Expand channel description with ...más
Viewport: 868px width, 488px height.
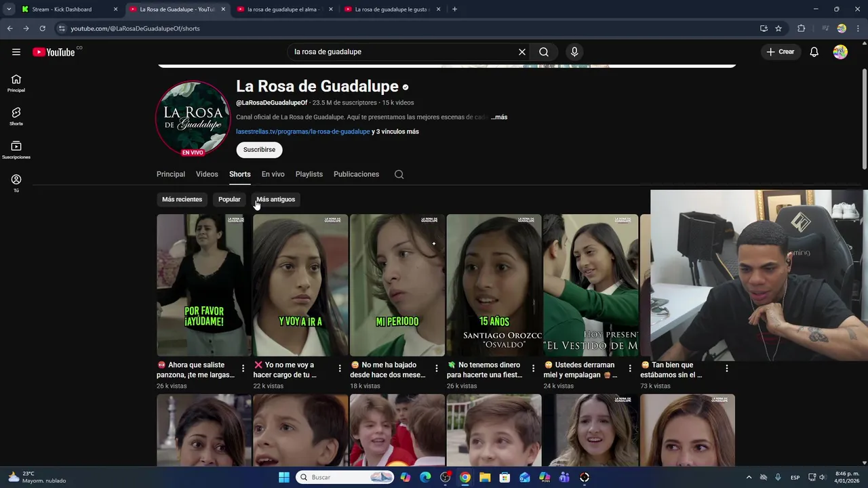(x=499, y=117)
